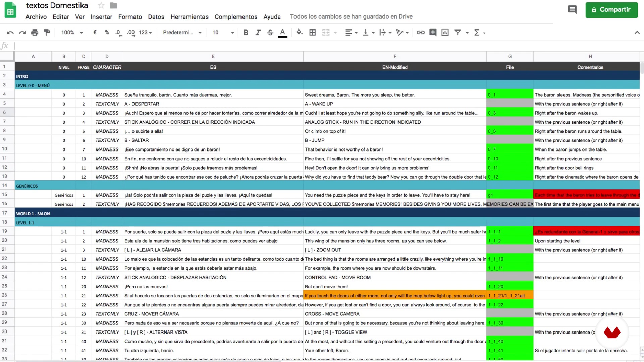This screenshot has width=644, height=362.
Task: Decrease decimal places
Action: point(118,33)
